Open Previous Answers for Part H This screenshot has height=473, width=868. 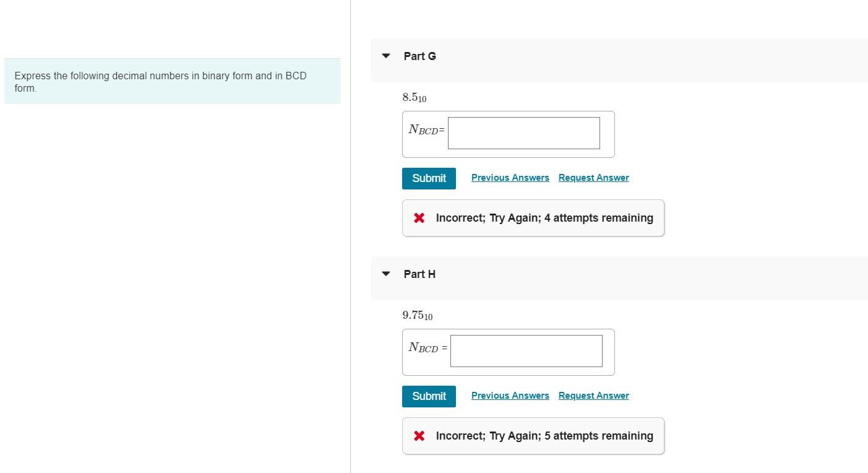point(510,395)
